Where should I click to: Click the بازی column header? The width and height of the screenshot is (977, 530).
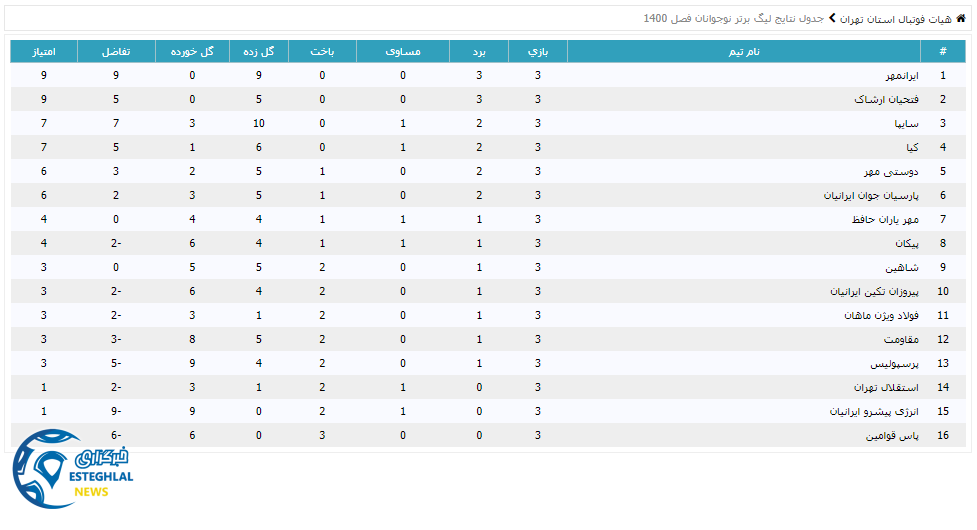pyautogui.click(x=538, y=51)
